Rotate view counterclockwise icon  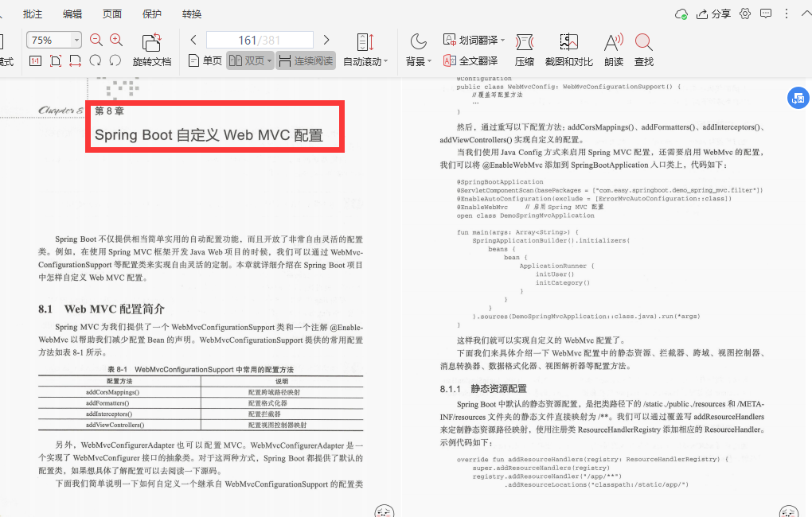(115, 61)
